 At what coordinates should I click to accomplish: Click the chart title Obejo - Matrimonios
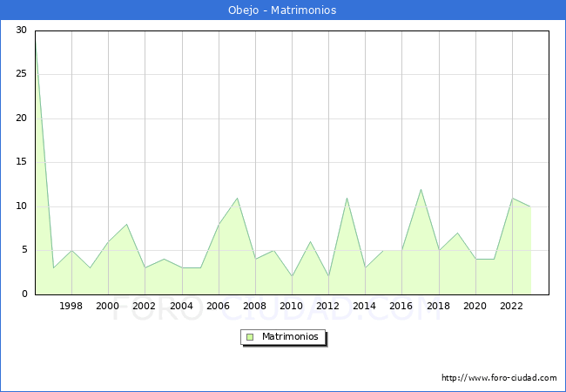point(282,10)
